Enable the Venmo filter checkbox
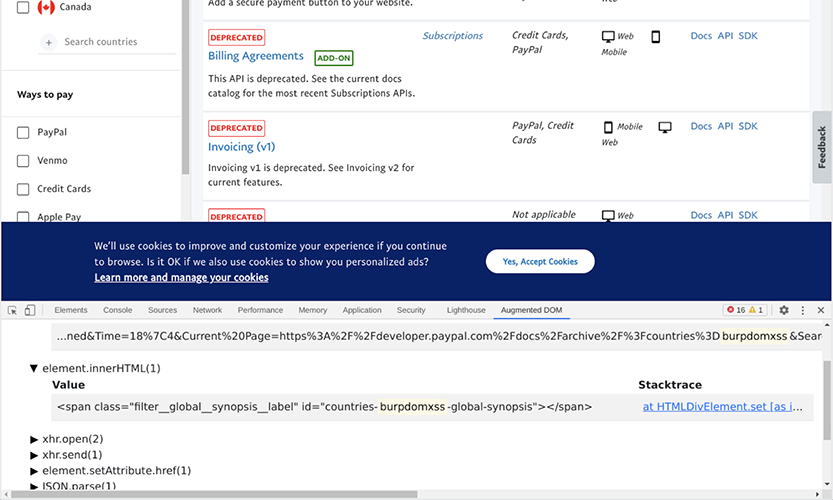The image size is (833, 500). pyautogui.click(x=23, y=160)
